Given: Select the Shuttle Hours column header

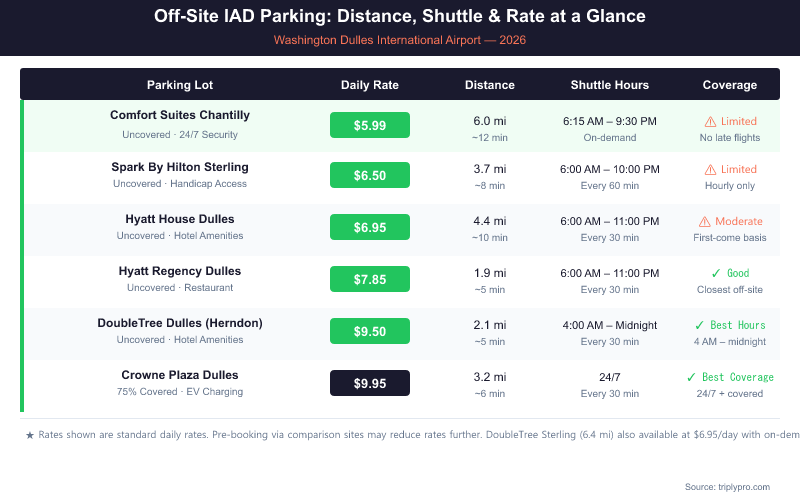Looking at the screenshot, I should tap(610, 85).
